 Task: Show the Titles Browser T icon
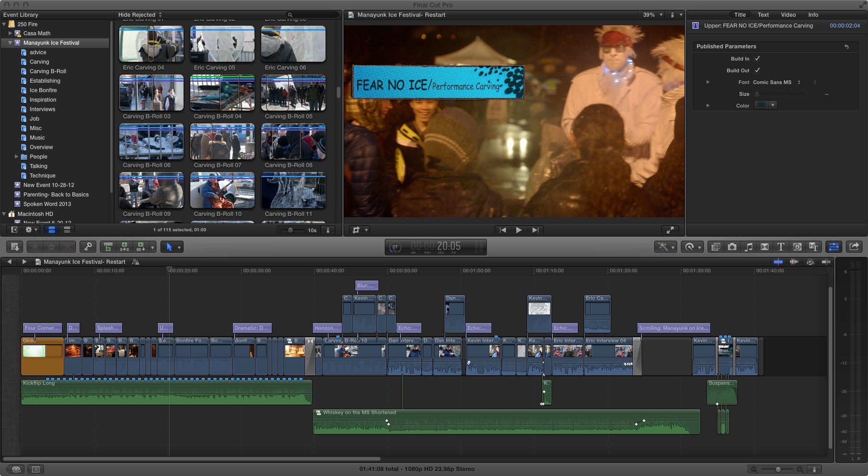[x=781, y=247]
